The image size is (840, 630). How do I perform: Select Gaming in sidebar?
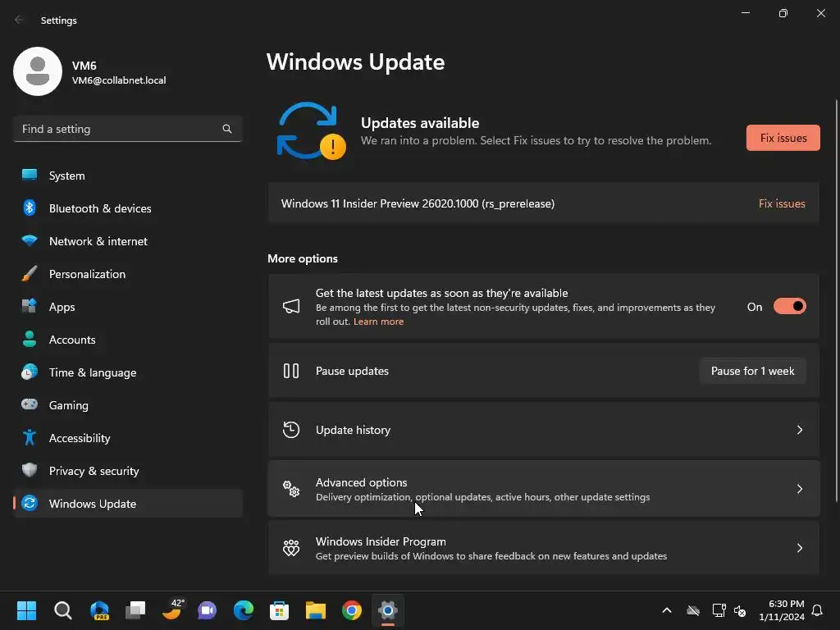pos(127,405)
